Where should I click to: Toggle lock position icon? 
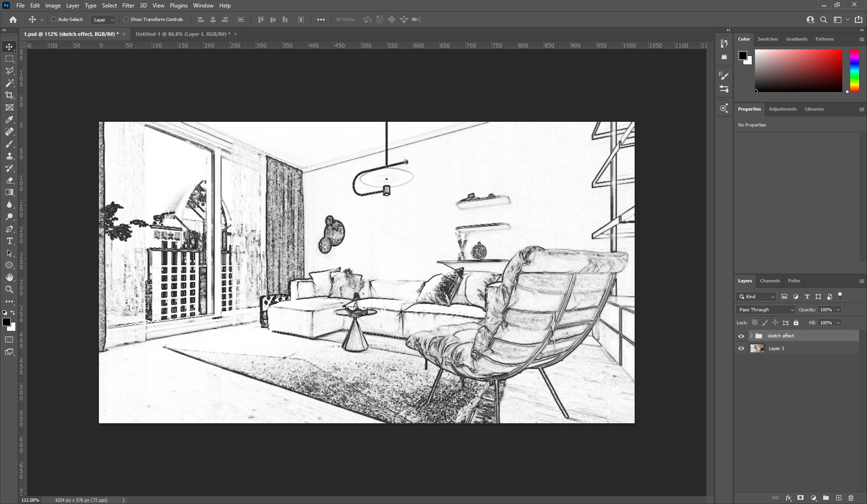click(x=775, y=322)
